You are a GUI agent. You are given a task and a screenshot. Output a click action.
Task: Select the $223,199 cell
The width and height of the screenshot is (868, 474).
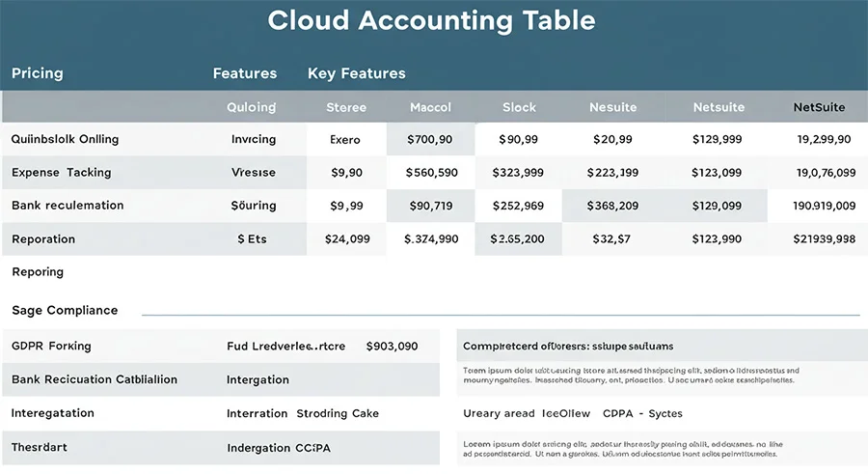[x=612, y=173]
